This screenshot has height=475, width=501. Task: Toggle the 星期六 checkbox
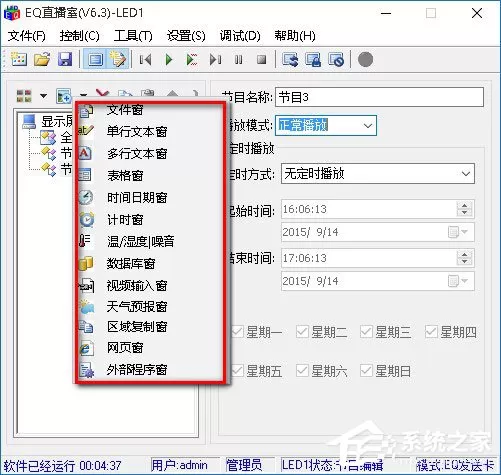(302, 371)
